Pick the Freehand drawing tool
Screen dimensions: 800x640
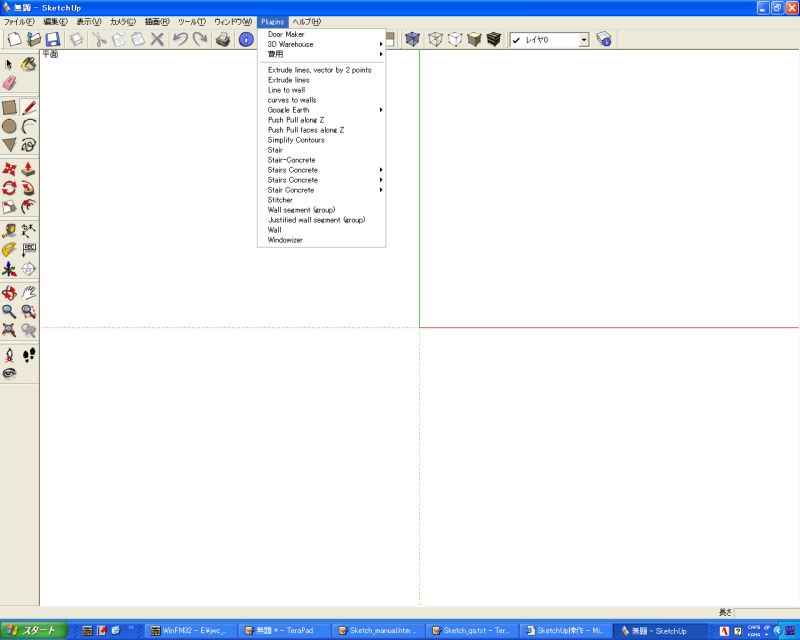coord(29,145)
